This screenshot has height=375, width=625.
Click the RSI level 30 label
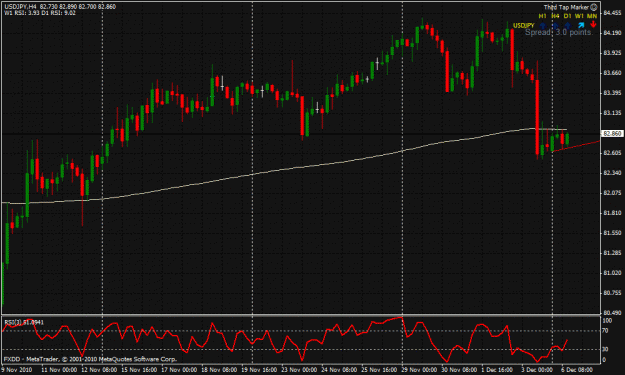[x=605, y=349]
